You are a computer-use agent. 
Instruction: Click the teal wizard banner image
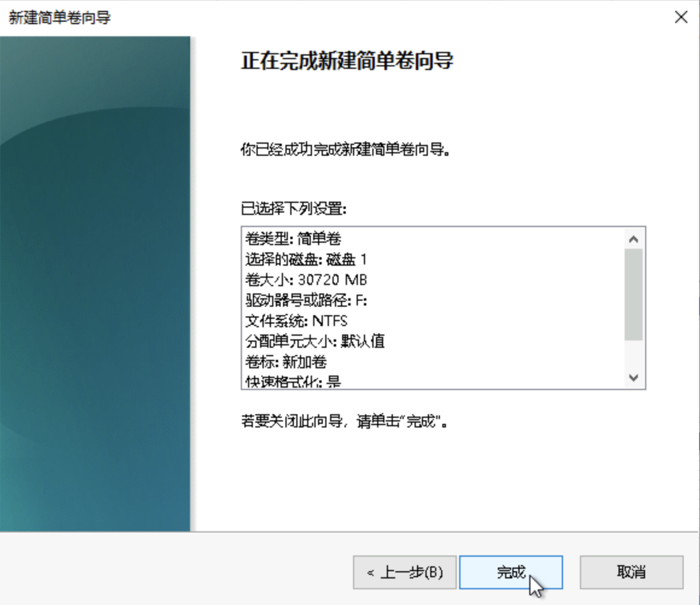(x=95, y=284)
